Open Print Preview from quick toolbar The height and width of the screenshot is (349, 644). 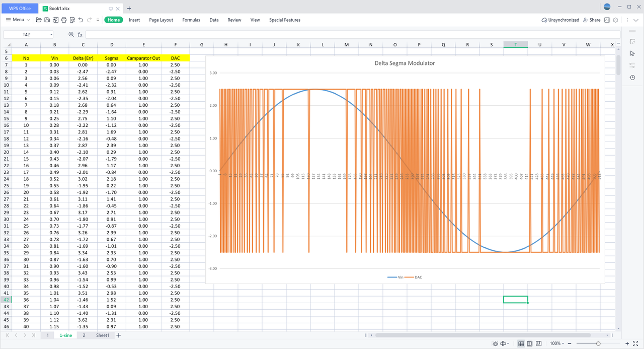click(72, 20)
